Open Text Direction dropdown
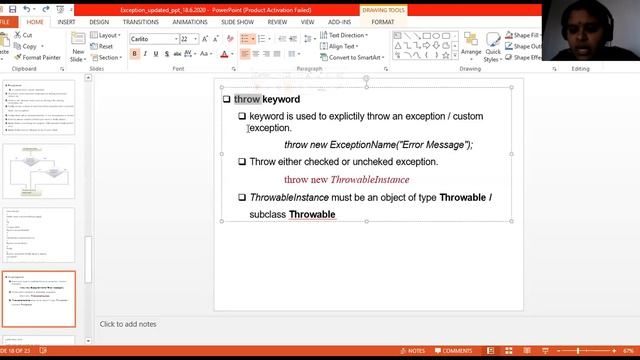This screenshot has height=360, width=640. pyautogui.click(x=344, y=35)
